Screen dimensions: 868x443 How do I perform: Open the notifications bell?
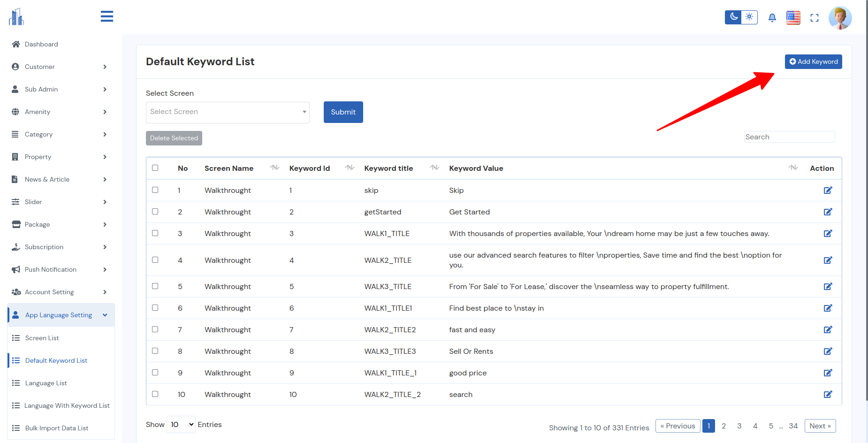772,18
